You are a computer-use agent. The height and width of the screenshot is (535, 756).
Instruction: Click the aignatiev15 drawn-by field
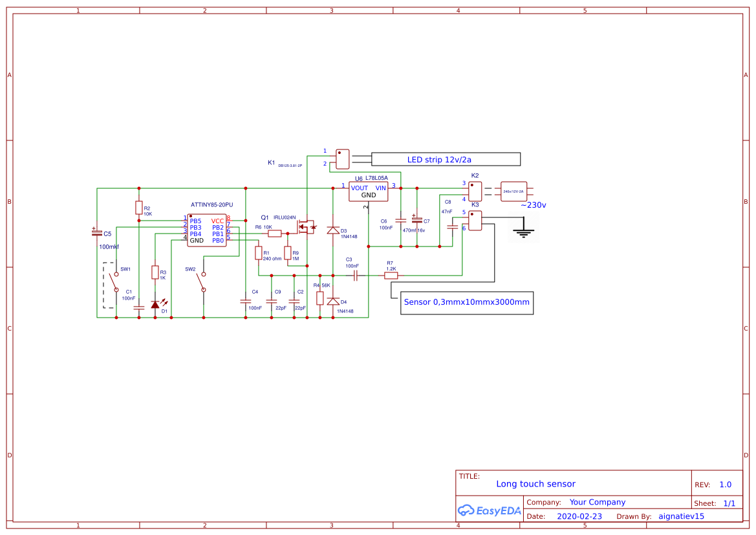tap(681, 516)
